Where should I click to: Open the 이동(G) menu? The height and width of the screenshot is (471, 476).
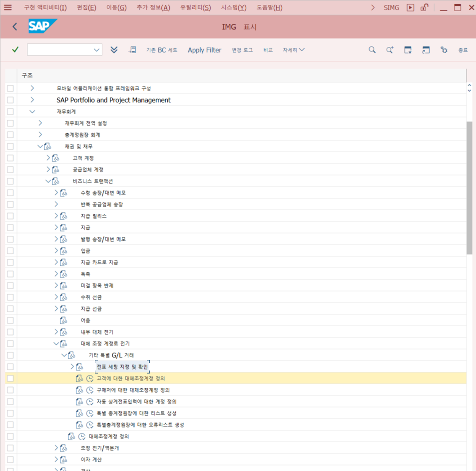point(116,7)
